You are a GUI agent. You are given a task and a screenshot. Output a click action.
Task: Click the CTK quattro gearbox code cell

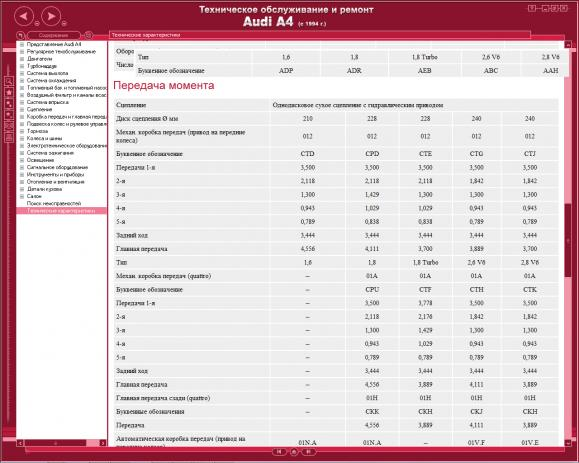pyautogui.click(x=530, y=289)
